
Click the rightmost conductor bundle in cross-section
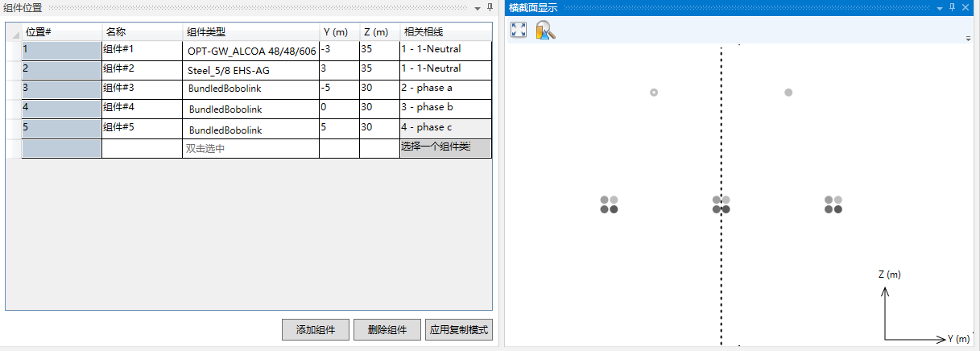pos(833,204)
